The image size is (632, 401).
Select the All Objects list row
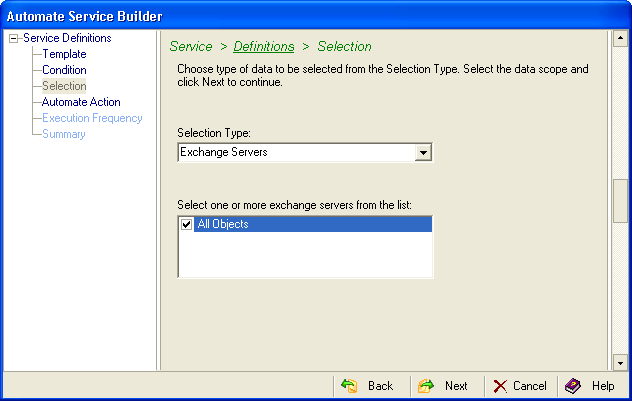pos(305,224)
